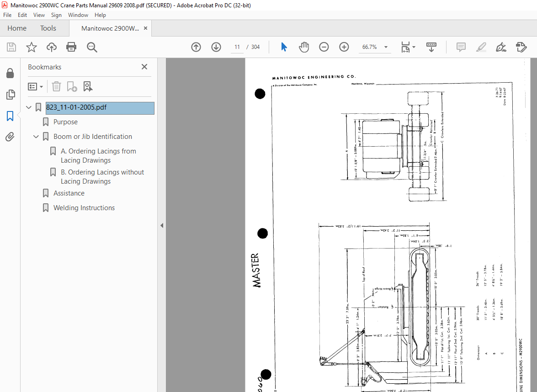
Task: Close the Bookmarks panel
Action: click(144, 67)
